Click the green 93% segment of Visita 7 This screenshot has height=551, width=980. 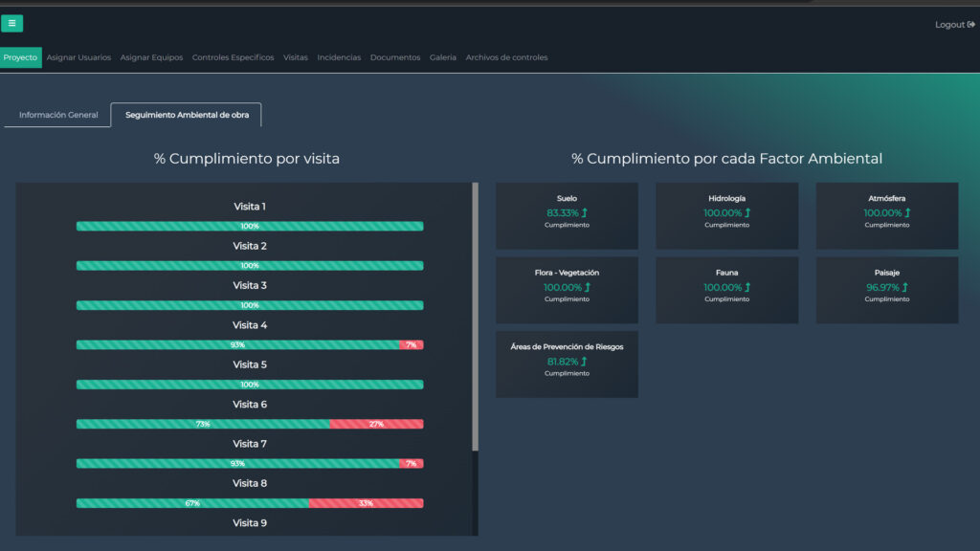click(x=237, y=464)
